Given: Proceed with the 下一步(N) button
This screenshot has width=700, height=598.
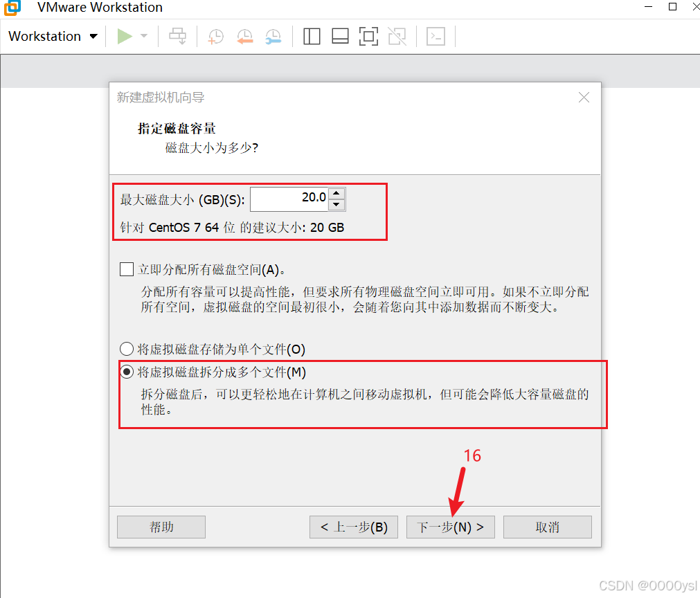Looking at the screenshot, I should click(x=451, y=527).
